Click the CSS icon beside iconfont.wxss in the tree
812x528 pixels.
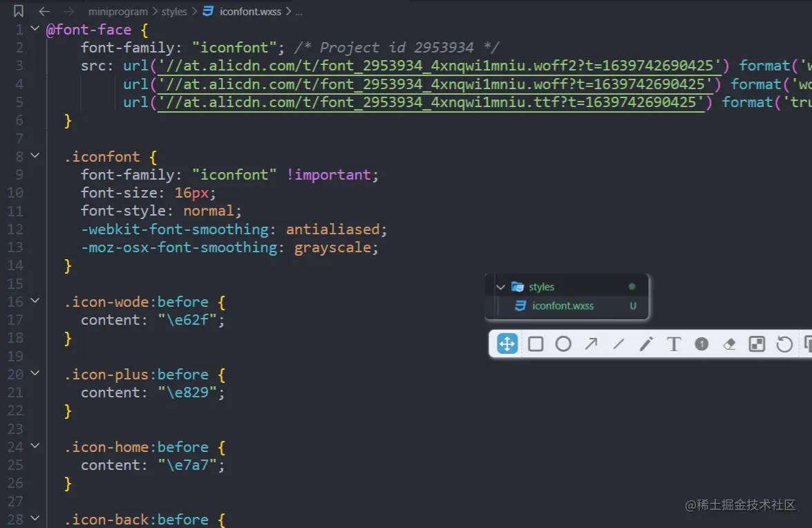tap(520, 306)
